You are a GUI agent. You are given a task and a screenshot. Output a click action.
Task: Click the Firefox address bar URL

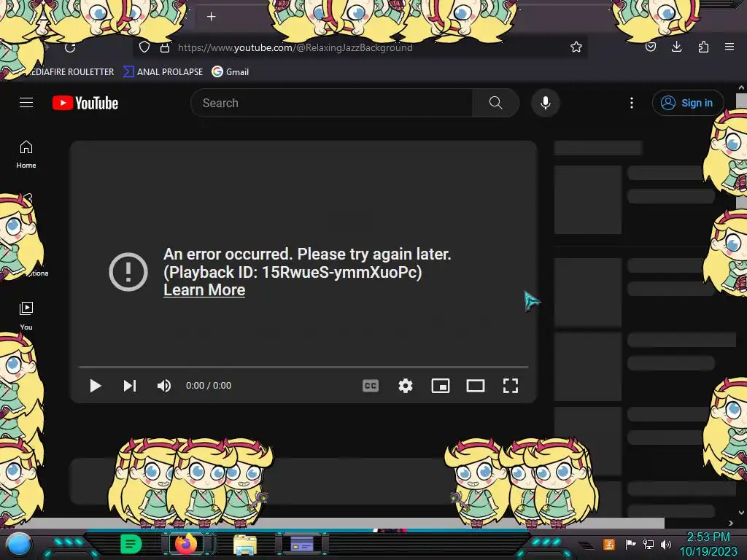coord(295,47)
